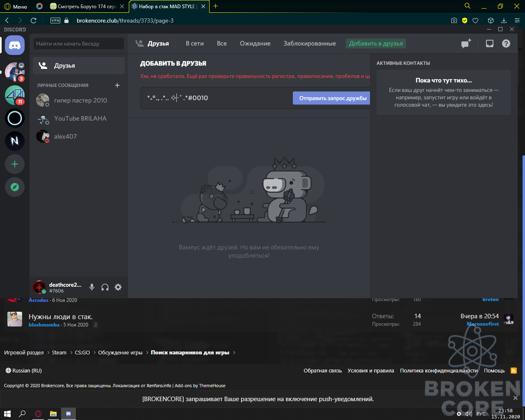Open DM with alex407
This screenshot has height=420, width=525.
coord(79,136)
